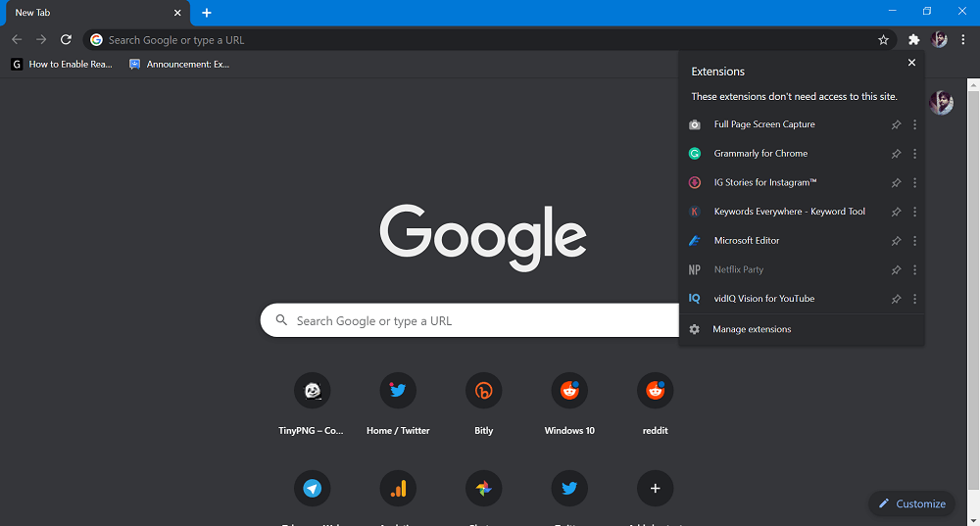980x526 pixels.
Task: Click the Google search box on the page
Action: [x=470, y=320]
